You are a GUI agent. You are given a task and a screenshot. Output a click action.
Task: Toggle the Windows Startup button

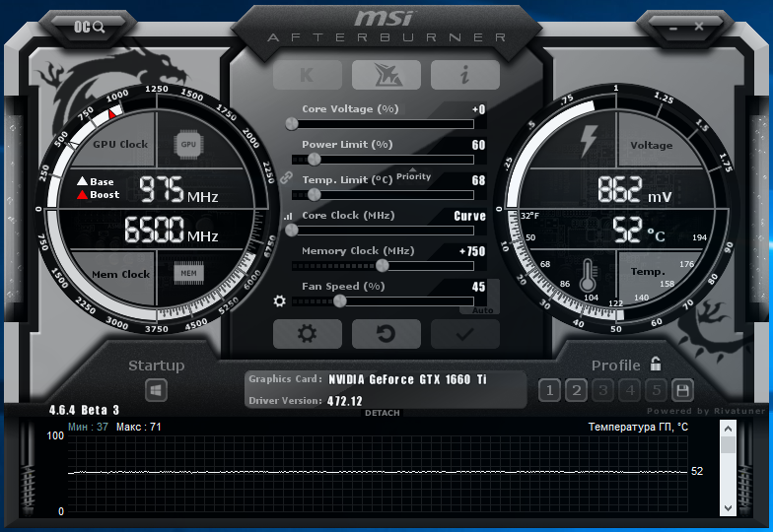pyautogui.click(x=156, y=391)
